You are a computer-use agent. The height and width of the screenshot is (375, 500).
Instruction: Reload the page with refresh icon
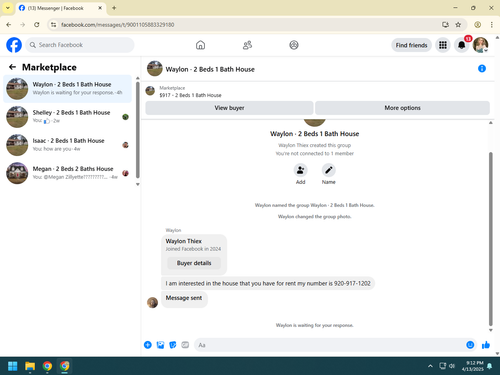click(37, 25)
